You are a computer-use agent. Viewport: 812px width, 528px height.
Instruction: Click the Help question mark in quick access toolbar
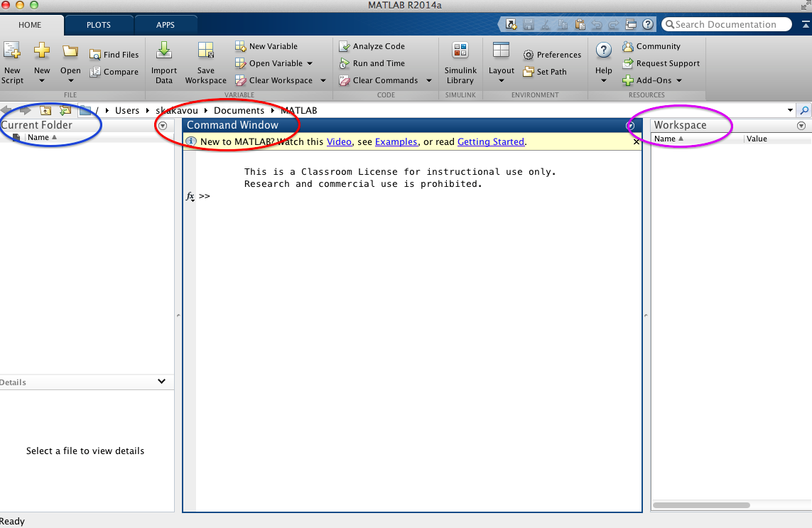648,24
